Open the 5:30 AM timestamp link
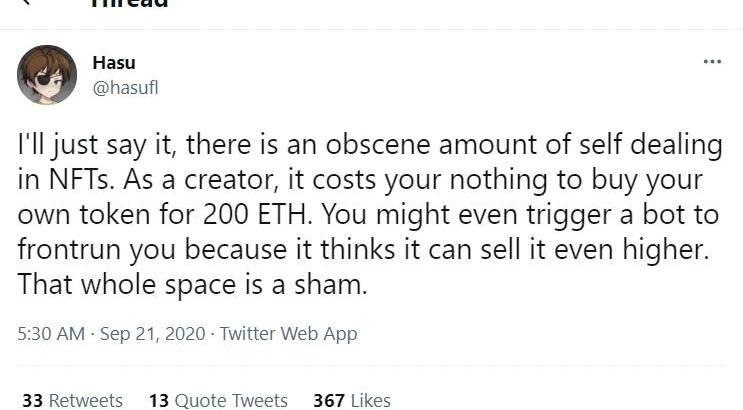This screenshot has width=743, height=410. pos(51,334)
